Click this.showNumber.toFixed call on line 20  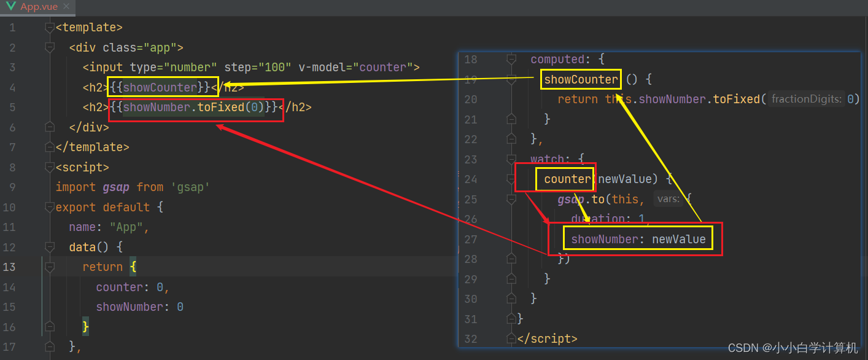pos(683,100)
